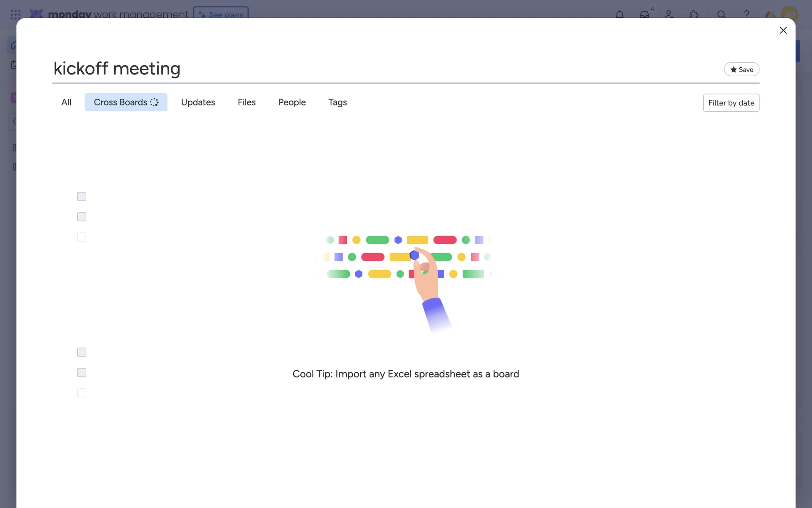Open the notifications bell icon
The image size is (812, 508).
point(620,14)
